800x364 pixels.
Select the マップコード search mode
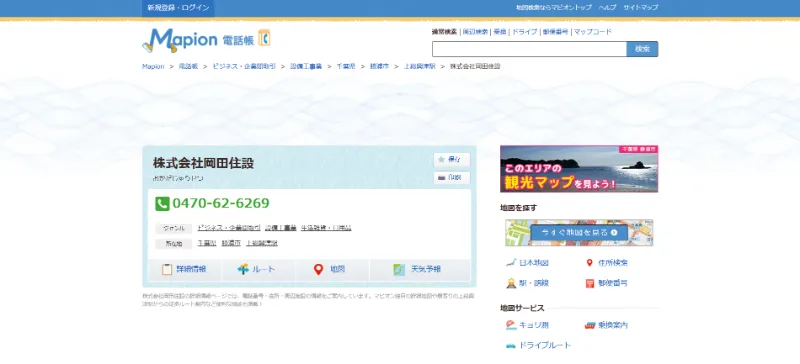(592, 32)
